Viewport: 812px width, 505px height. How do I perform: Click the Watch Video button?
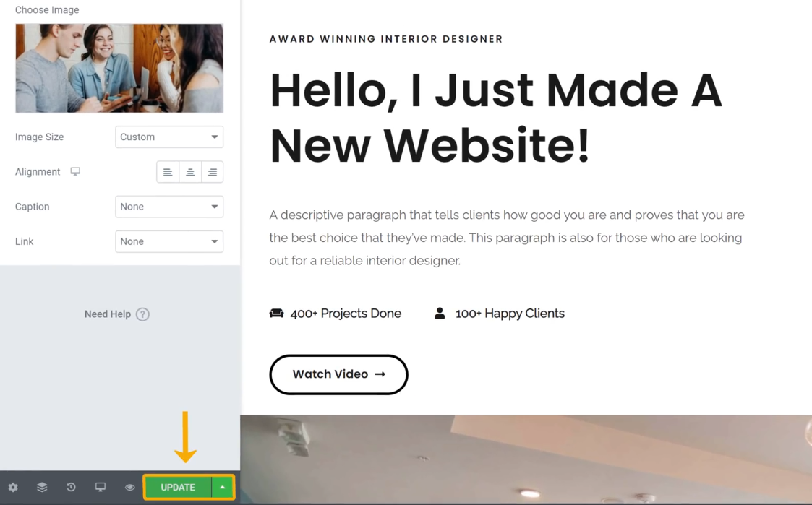[338, 375]
